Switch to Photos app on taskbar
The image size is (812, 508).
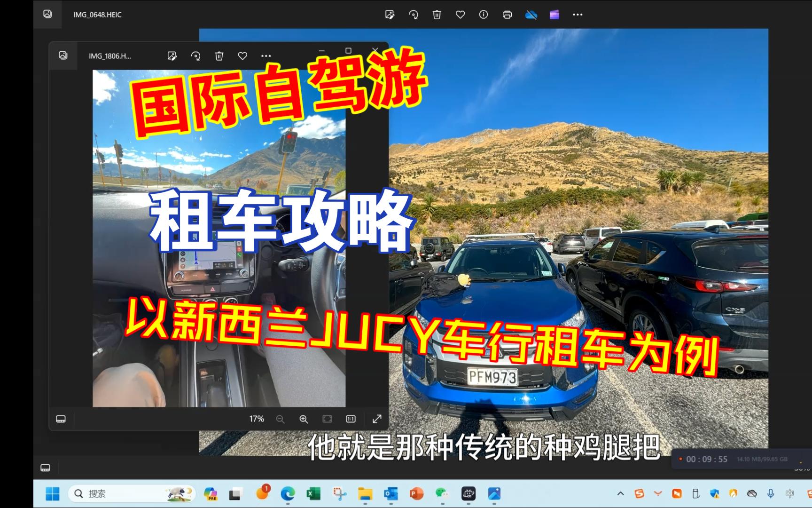(x=494, y=494)
